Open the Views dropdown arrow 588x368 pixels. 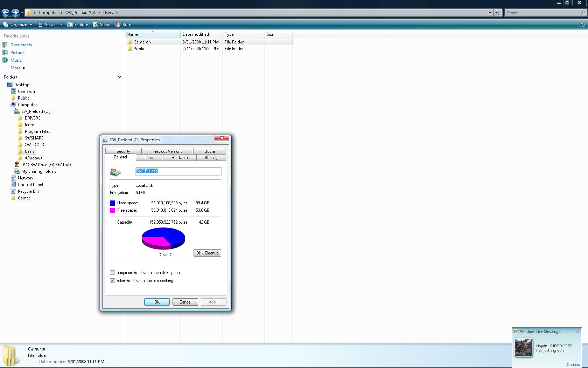[x=61, y=25]
